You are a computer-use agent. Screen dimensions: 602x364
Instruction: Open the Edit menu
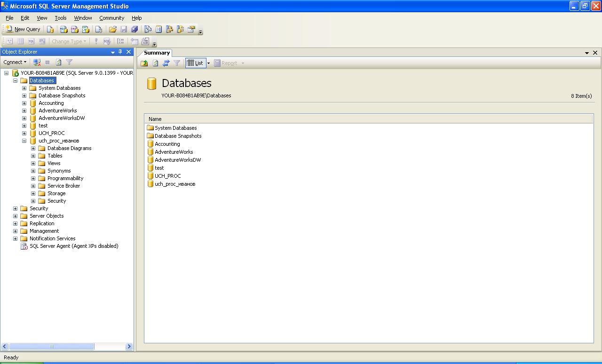coord(25,18)
